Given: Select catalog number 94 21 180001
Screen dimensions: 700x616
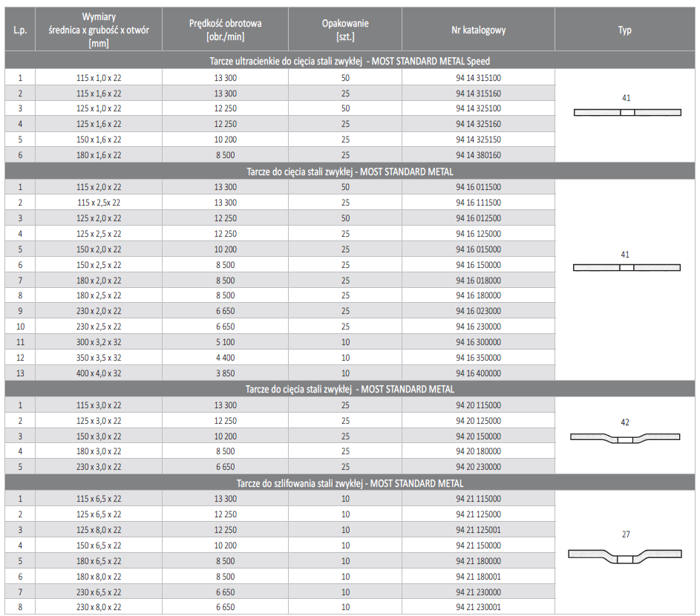Looking at the screenshot, I should click(x=478, y=576).
